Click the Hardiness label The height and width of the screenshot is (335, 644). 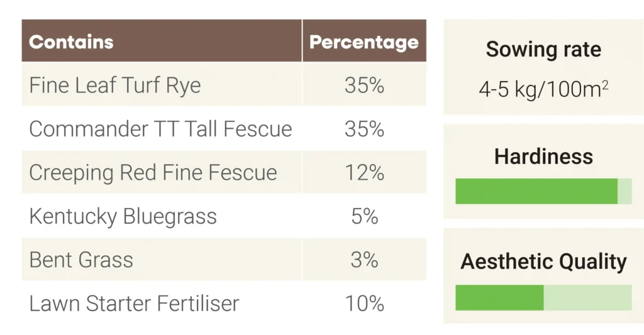click(x=543, y=156)
